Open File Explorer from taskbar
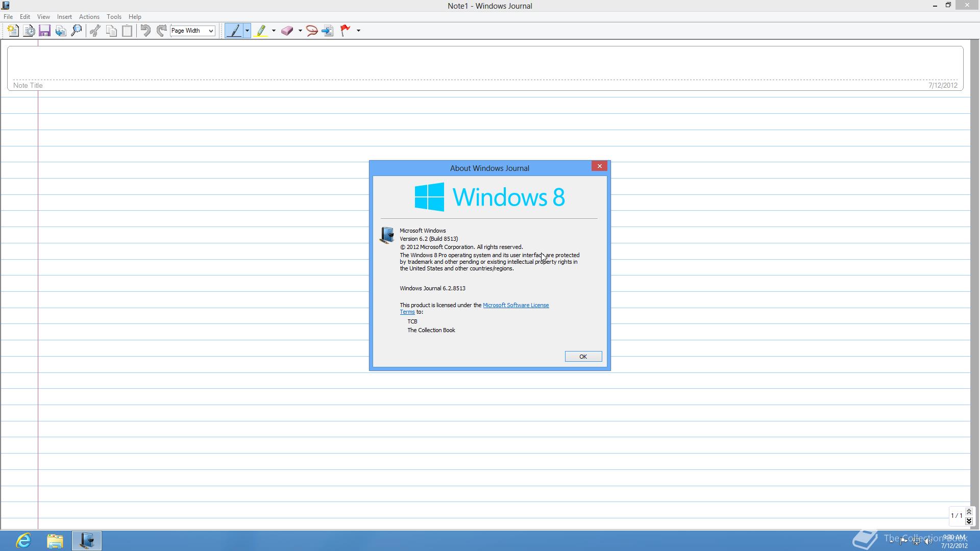980x551 pixels. click(x=55, y=540)
